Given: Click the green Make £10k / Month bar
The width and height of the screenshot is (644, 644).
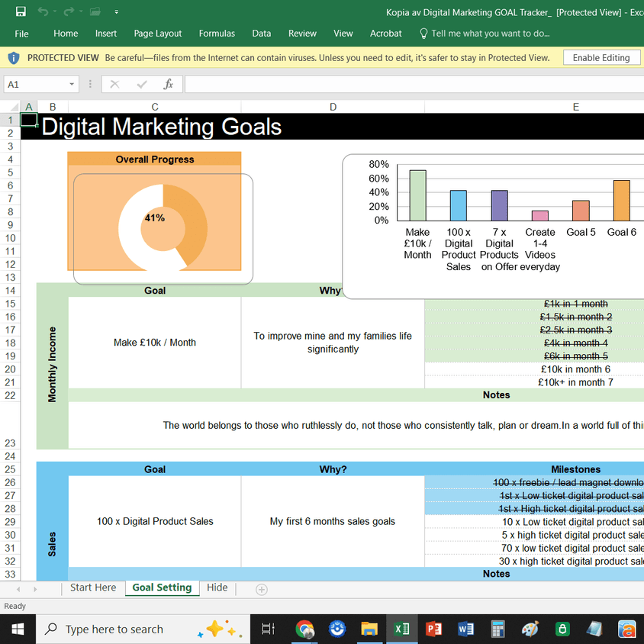Looking at the screenshot, I should pos(417,195).
